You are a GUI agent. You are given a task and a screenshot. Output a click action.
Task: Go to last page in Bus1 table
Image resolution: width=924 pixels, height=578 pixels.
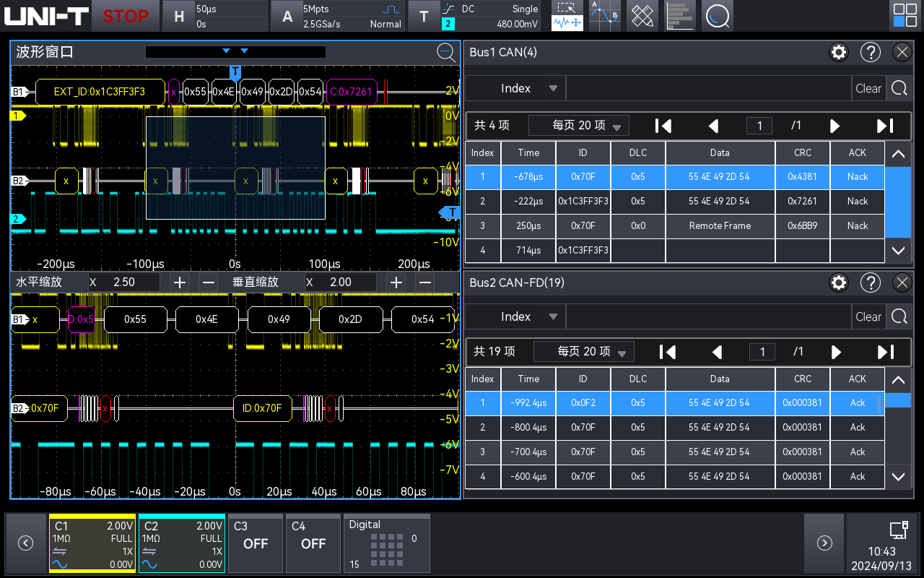pos(885,126)
